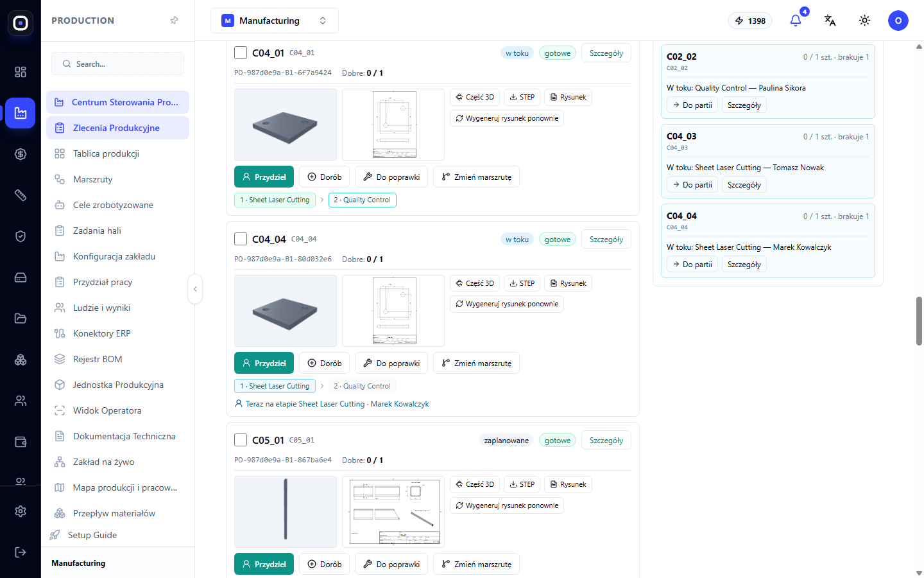Open the drawing thumbnail of C05_01
The width and height of the screenshot is (924, 578).
393,512
